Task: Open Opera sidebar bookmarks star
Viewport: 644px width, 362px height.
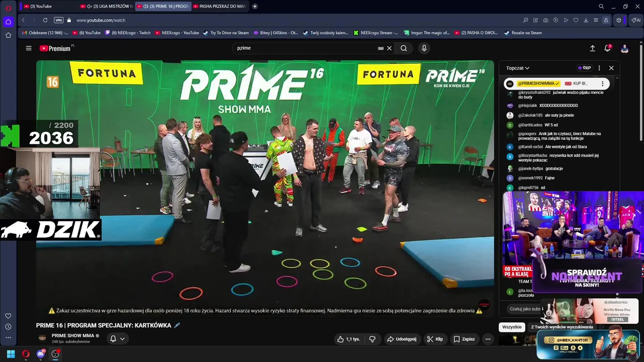Action: tap(8, 35)
